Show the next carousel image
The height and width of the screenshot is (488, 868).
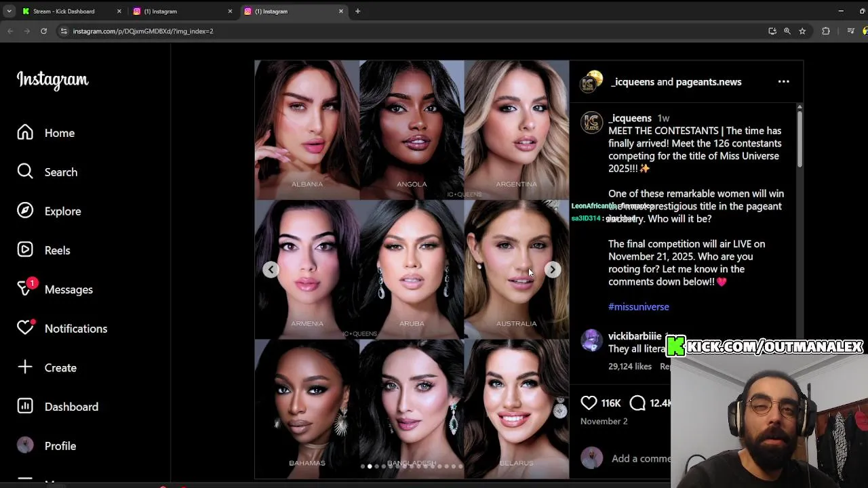(553, 270)
